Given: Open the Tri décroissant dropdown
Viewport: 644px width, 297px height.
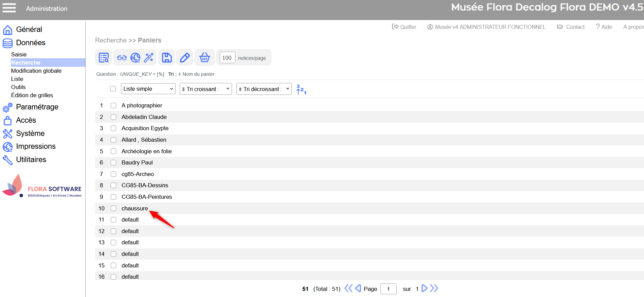Looking at the screenshot, I should point(264,89).
